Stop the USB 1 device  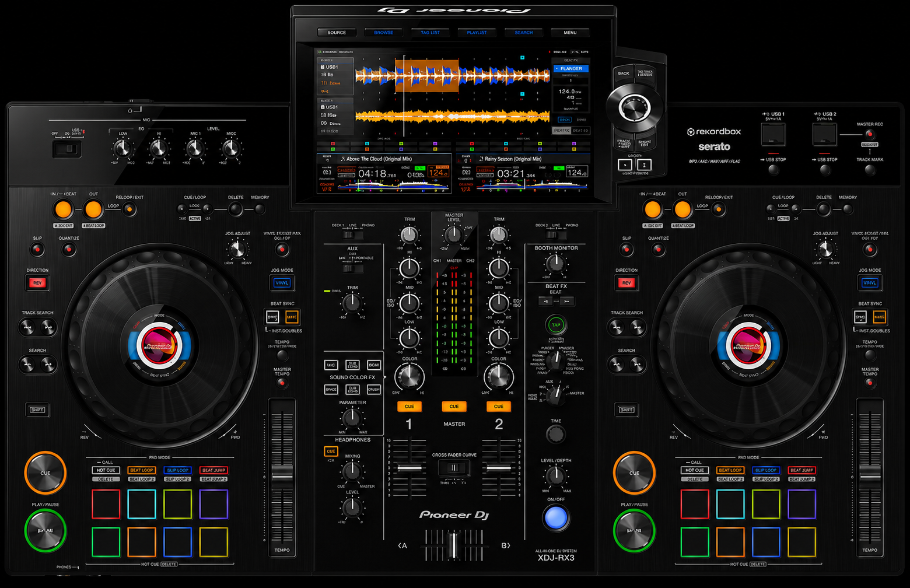point(773,170)
